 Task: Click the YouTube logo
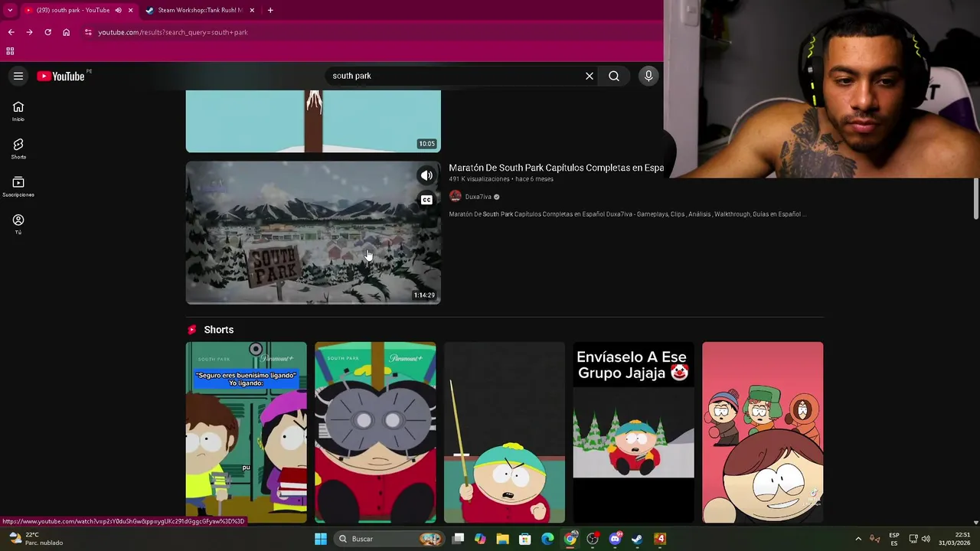tap(60, 76)
